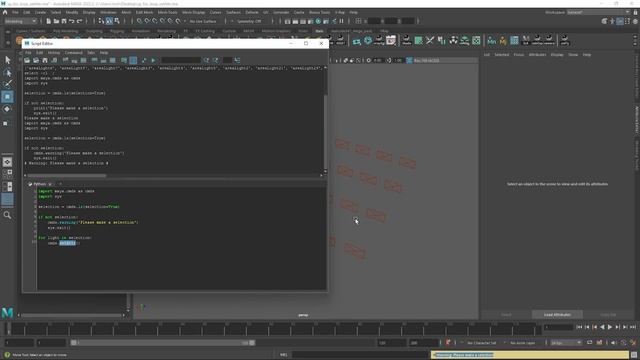Screen dimensions: 640x360
Task: Select the arrow Select tool in the toolbox
Action: pos(7,60)
